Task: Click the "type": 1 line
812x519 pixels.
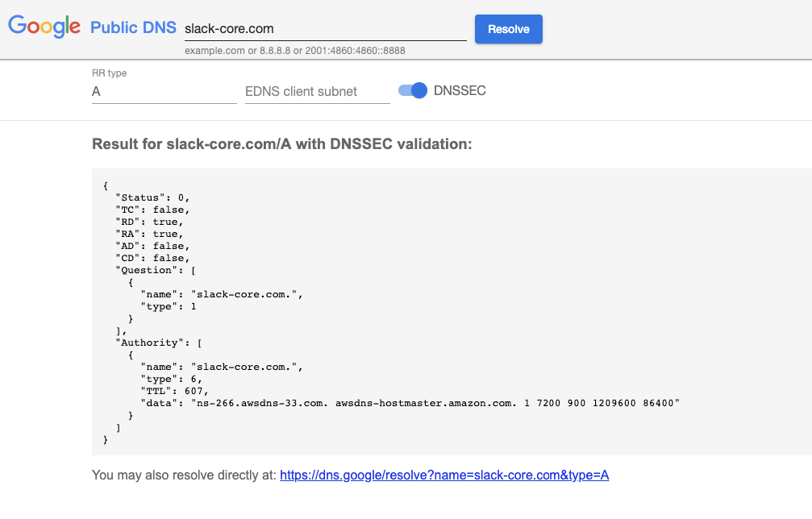Action: pos(169,306)
